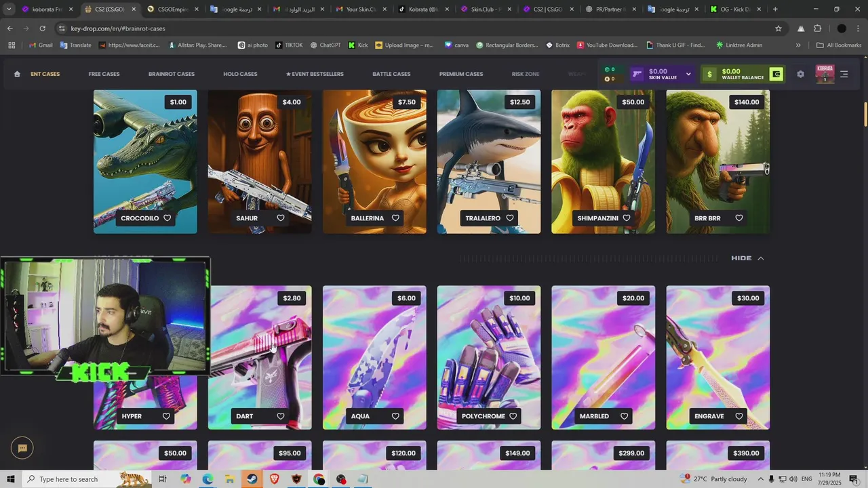Click the home icon in site navigation
The height and width of the screenshot is (488, 868).
pos(17,74)
